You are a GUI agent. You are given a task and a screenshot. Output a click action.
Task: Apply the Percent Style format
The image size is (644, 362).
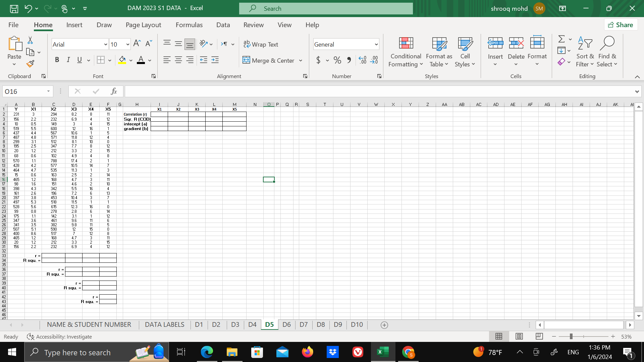(x=337, y=60)
